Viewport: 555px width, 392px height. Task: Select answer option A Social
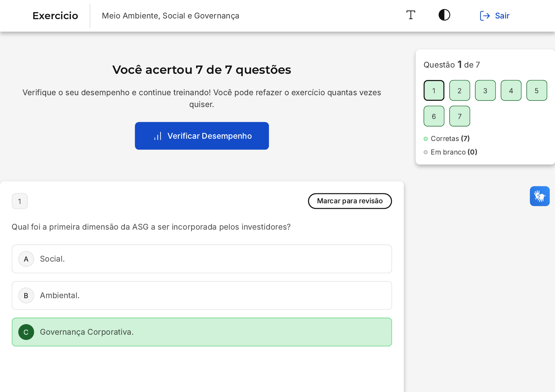202,259
